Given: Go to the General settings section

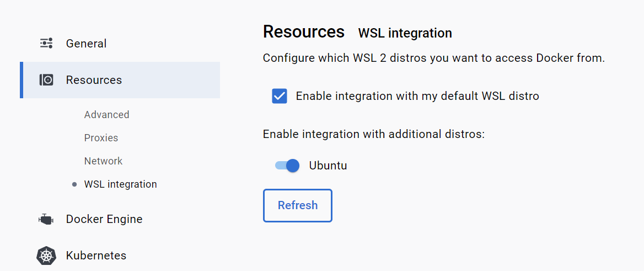Looking at the screenshot, I should pos(86,43).
